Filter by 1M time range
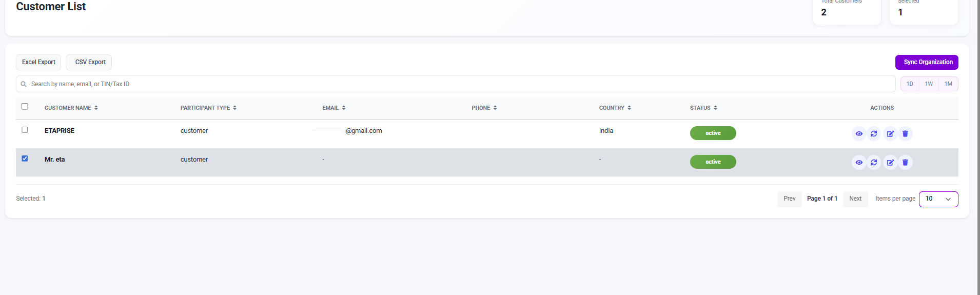The height and width of the screenshot is (295, 980). point(948,84)
